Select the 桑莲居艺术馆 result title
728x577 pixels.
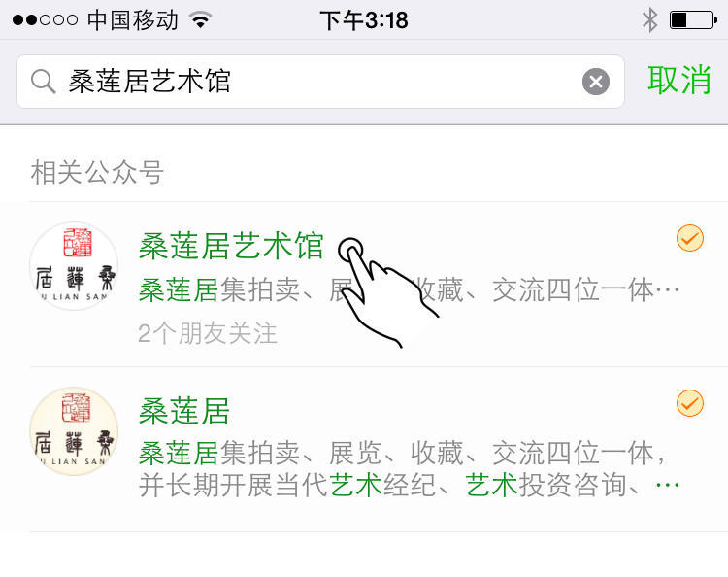click(231, 246)
